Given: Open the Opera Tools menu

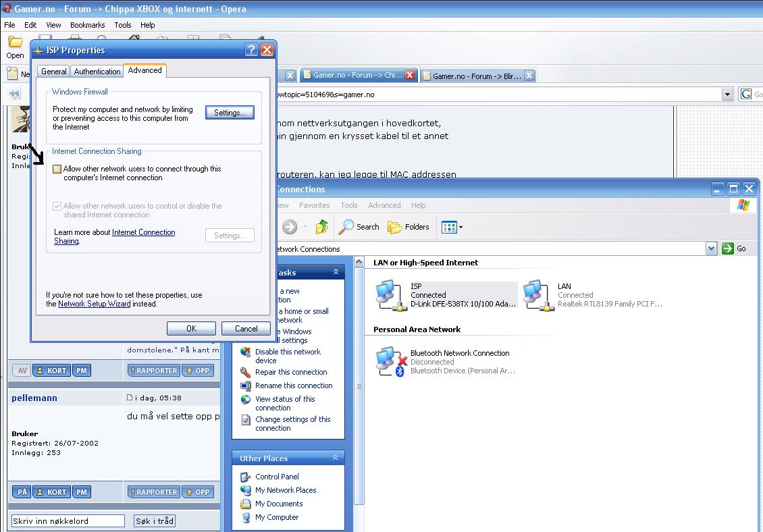Looking at the screenshot, I should 123,25.
